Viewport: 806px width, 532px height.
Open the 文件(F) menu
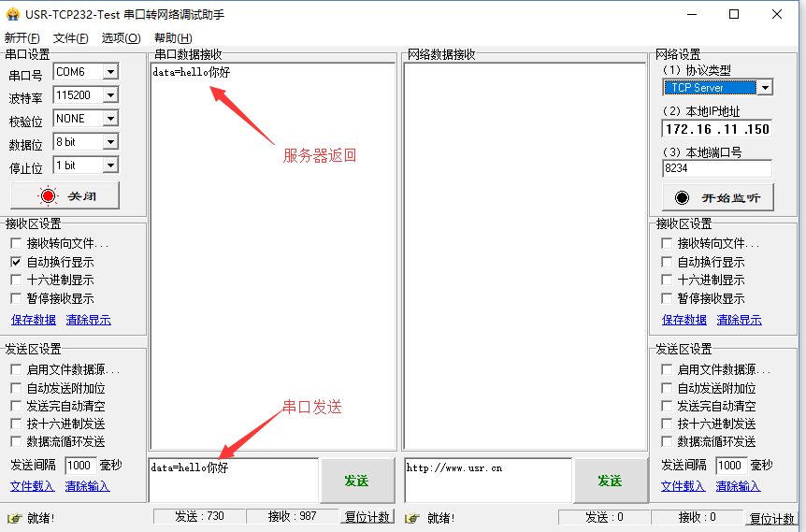point(70,38)
